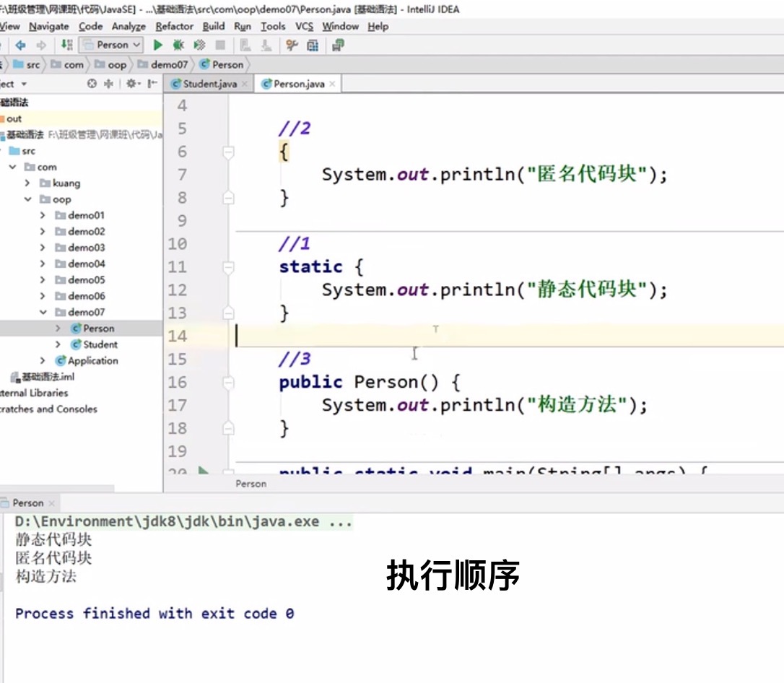Screen dimensions: 784x683
Task: Open the Run menu
Action: 243,27
